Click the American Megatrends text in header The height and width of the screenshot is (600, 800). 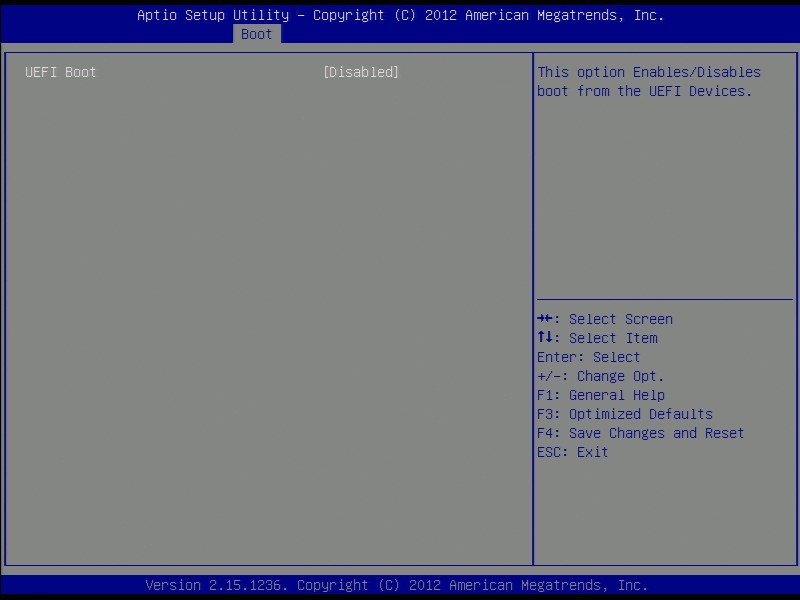[x=552, y=15]
